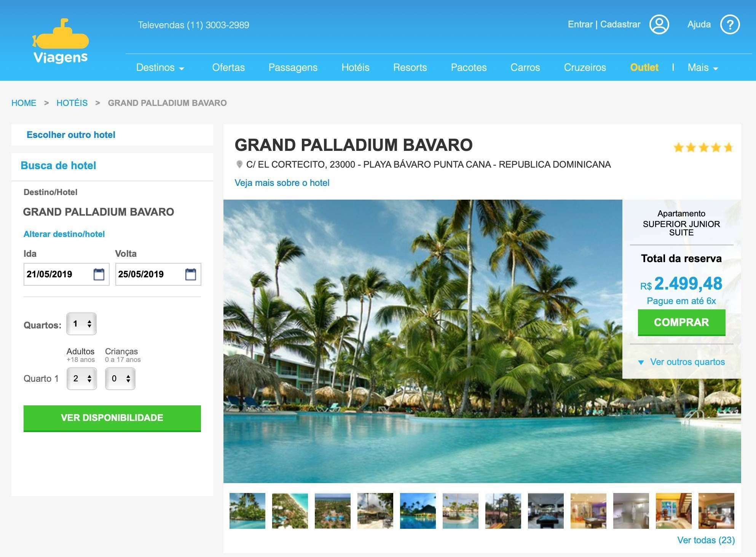Expand the Mais navigation dropdown
This screenshot has height=557, width=756.
pos(703,67)
